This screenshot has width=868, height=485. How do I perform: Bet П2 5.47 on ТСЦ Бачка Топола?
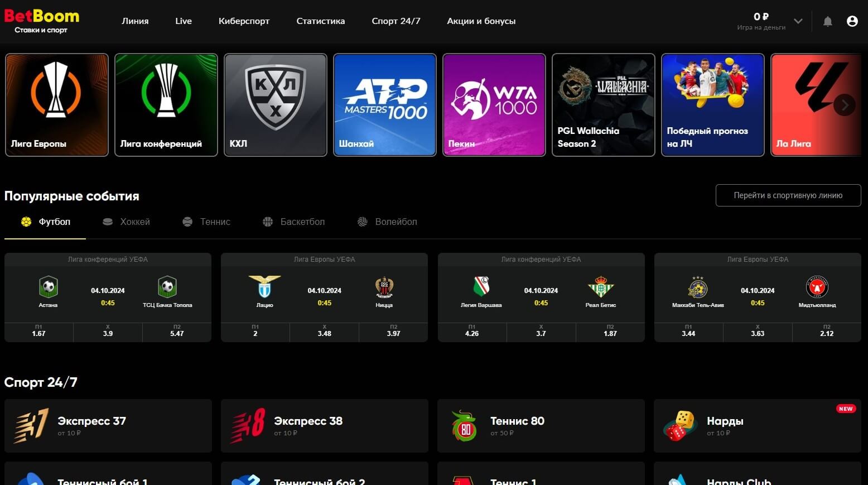pyautogui.click(x=177, y=332)
